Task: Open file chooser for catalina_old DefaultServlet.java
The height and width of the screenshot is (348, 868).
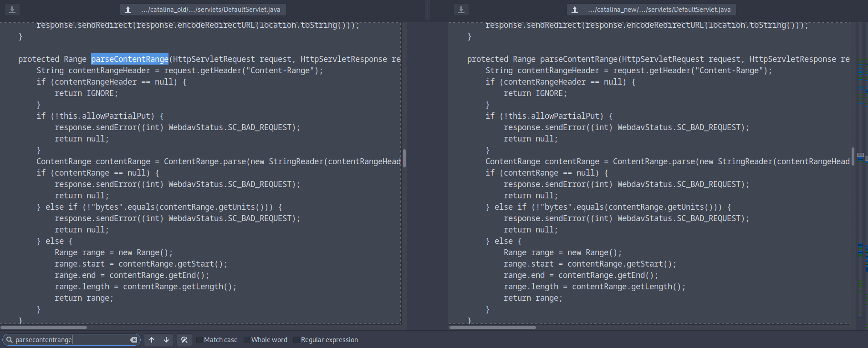Action: pyautogui.click(x=203, y=10)
